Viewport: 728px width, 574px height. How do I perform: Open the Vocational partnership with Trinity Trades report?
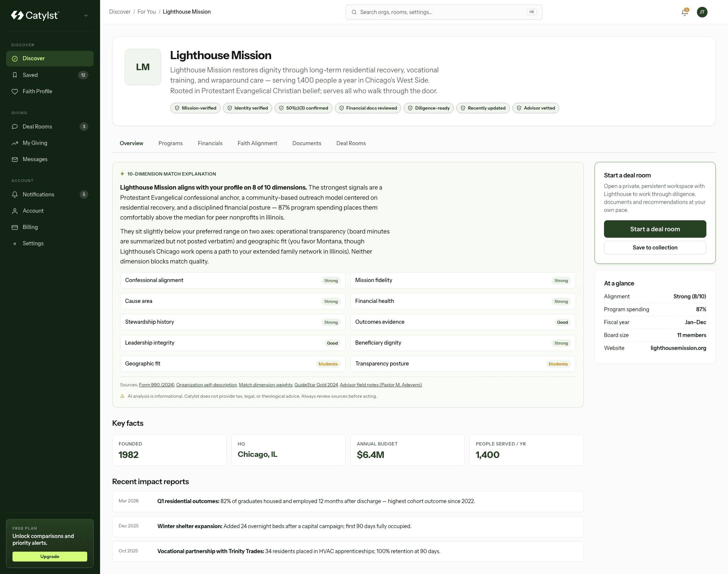(348, 551)
